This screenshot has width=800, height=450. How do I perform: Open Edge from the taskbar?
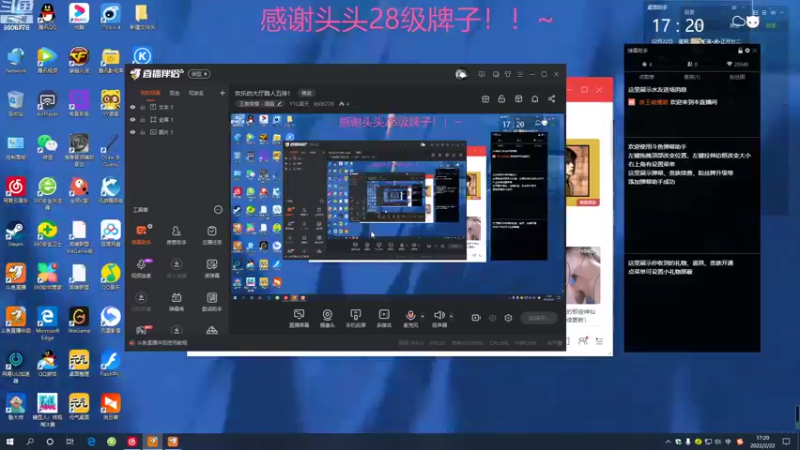pos(91,441)
